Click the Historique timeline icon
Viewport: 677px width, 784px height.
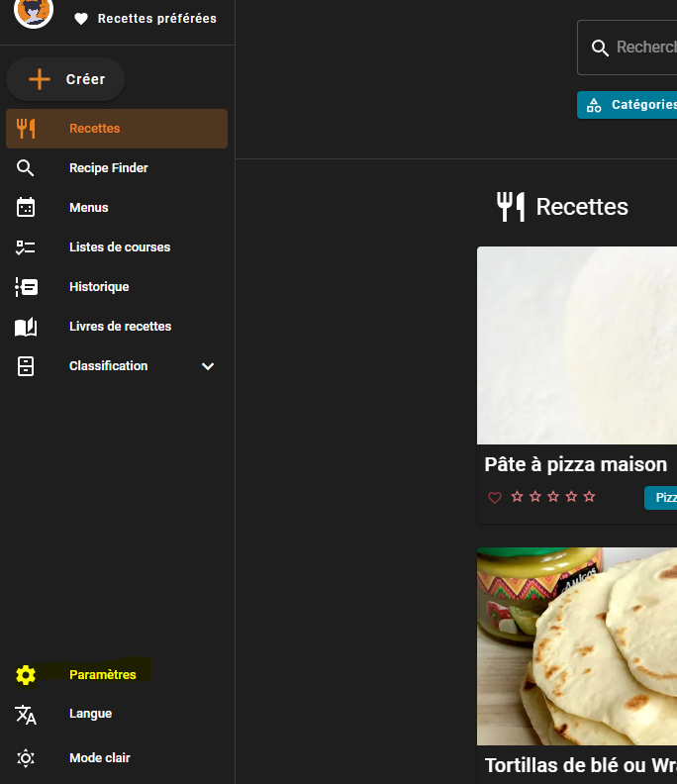[26, 287]
